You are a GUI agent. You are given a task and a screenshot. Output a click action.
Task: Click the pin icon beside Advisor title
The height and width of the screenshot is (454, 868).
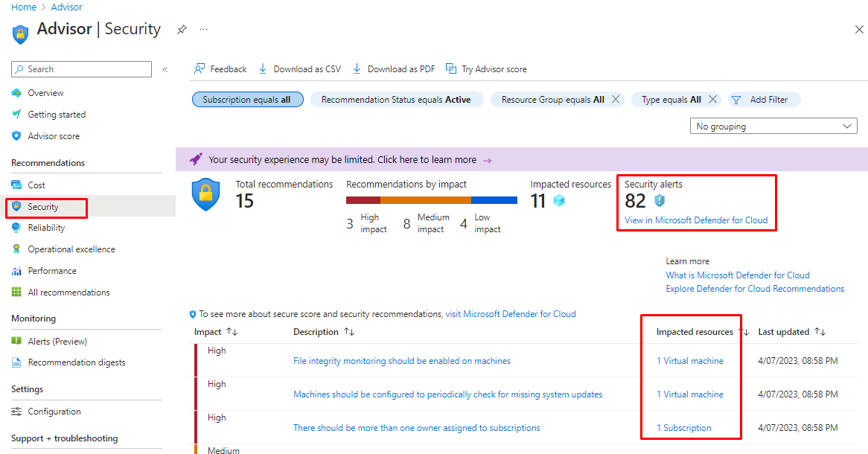(182, 30)
